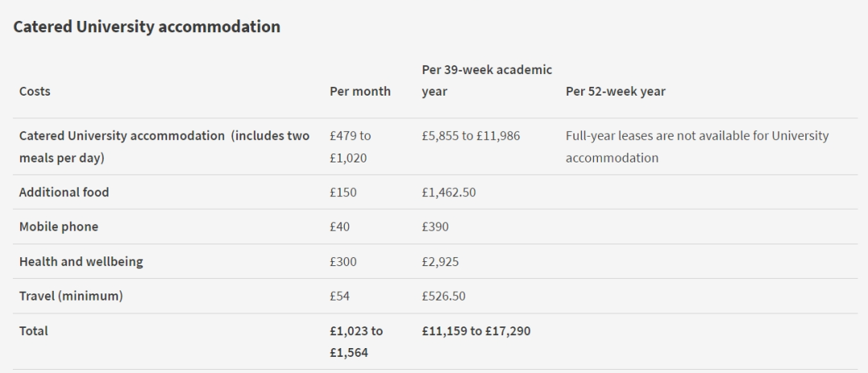This screenshot has height=373, width=868.
Task: Click the Total row label
Action: point(34,330)
